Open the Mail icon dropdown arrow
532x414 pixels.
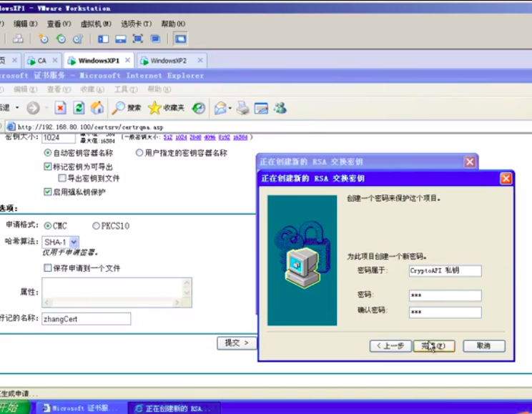230,108
